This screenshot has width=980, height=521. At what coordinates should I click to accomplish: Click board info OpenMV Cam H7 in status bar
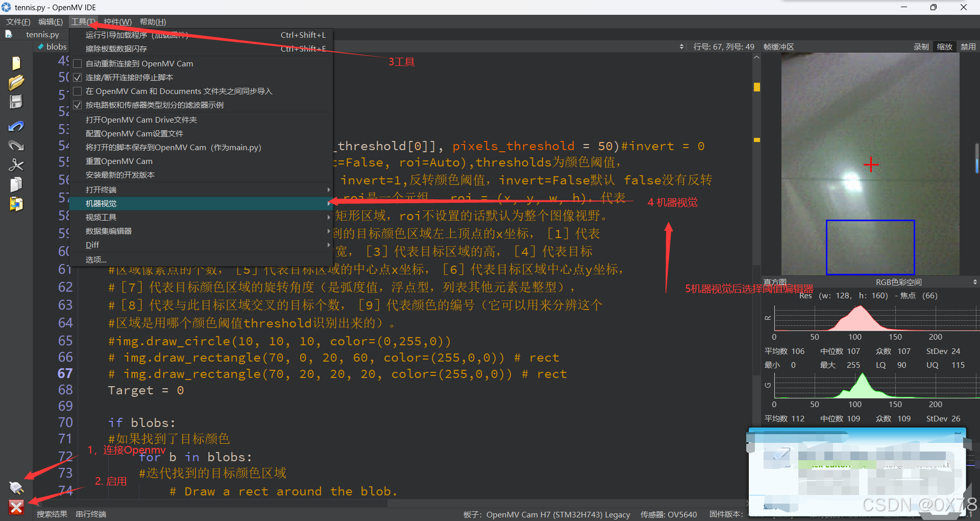(547, 514)
